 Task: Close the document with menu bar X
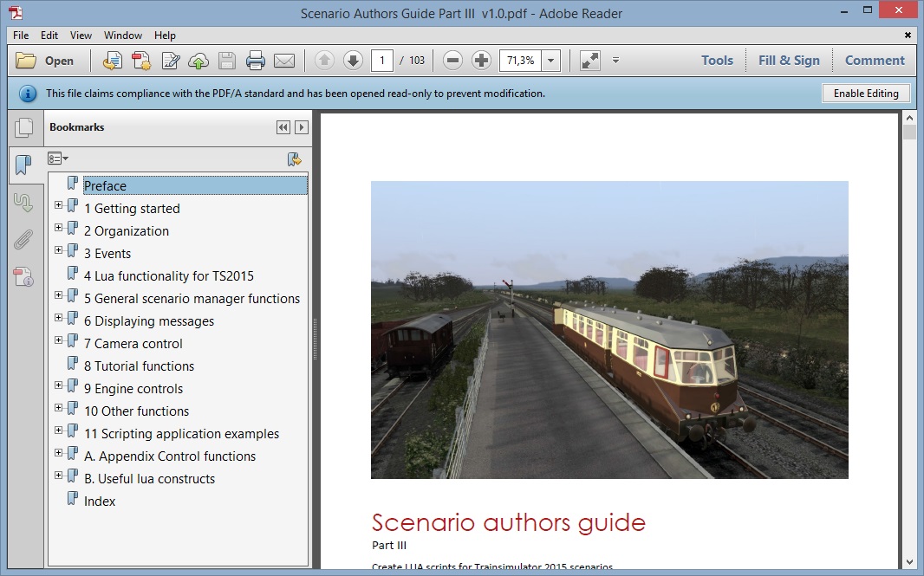point(908,36)
